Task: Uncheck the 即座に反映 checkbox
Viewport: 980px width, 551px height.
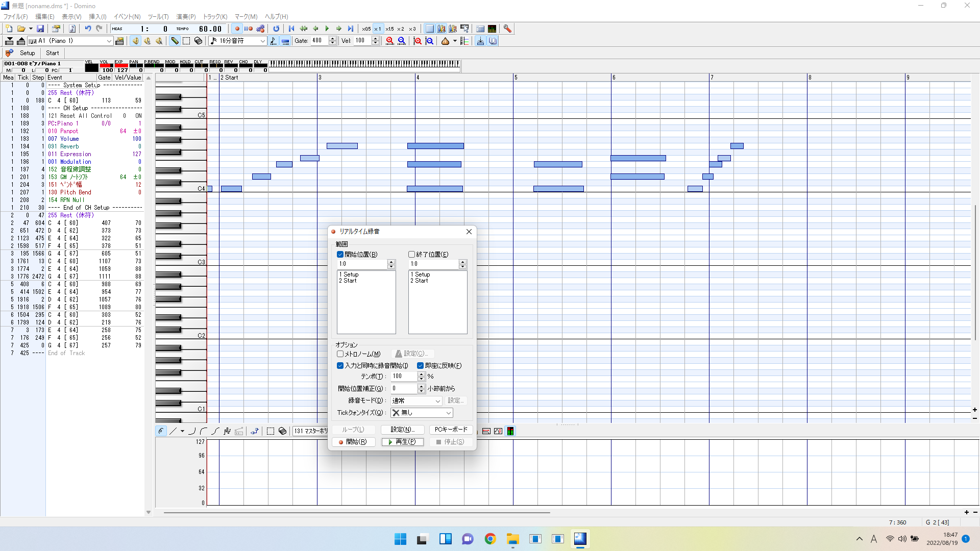Action: [x=420, y=366]
